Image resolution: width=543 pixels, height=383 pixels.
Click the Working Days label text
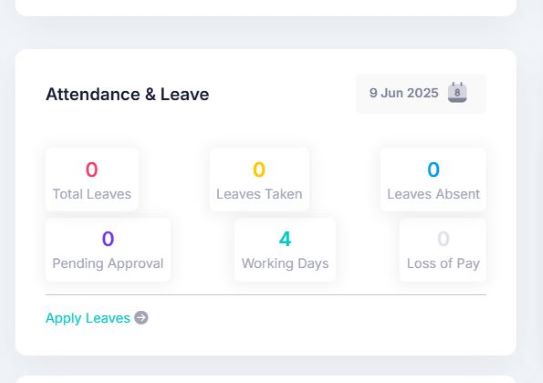(285, 264)
